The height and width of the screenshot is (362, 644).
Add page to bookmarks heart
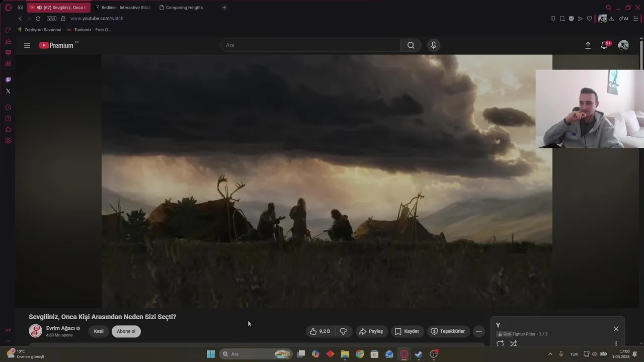click(589, 19)
